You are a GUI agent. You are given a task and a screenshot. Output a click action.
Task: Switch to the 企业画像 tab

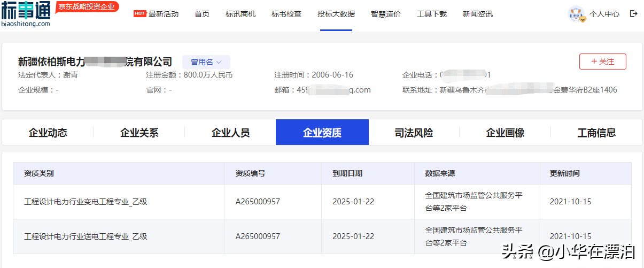505,133
